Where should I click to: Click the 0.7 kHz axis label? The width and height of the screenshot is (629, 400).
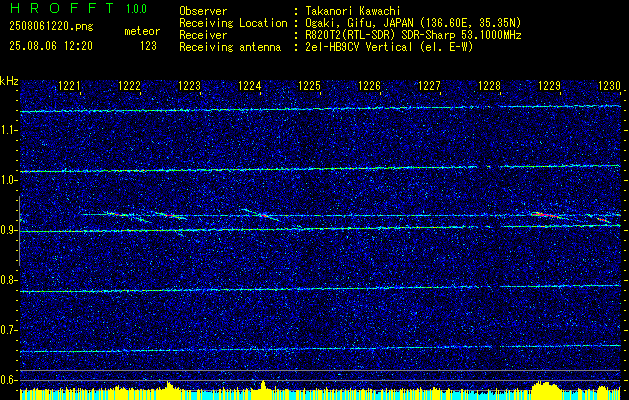(8, 330)
